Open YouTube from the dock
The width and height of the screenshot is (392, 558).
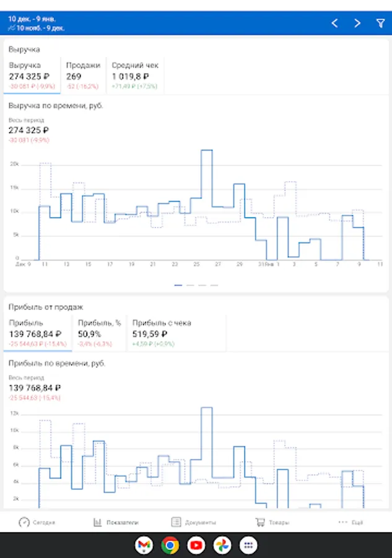coord(196,545)
